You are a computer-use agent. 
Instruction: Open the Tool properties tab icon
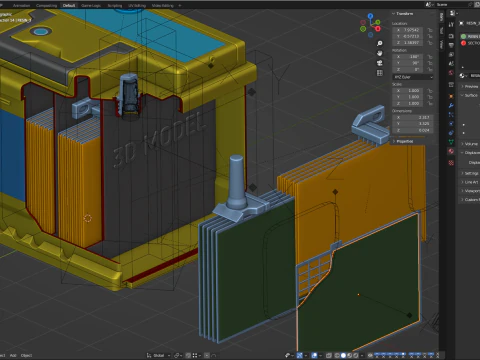pos(451,25)
